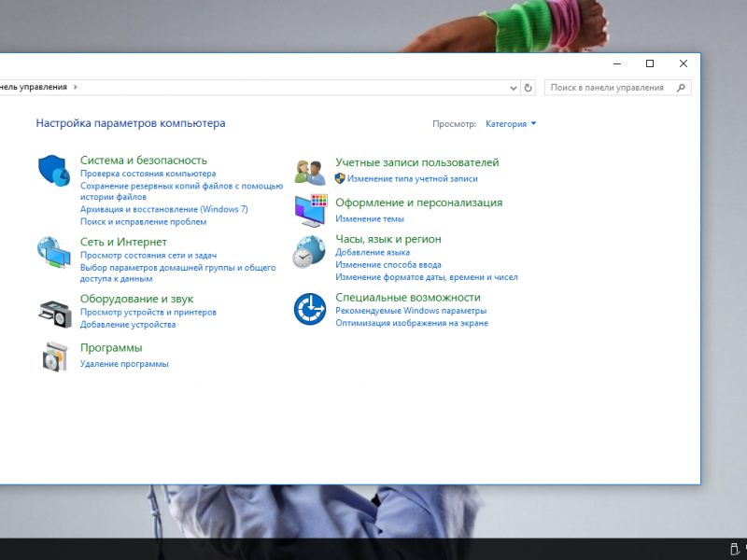Open the System and Security shield icon
The height and width of the screenshot is (560, 747).
pyautogui.click(x=54, y=171)
